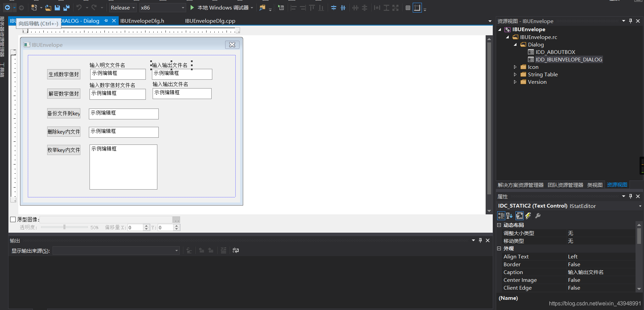Click the wrench property pages icon
Image resolution: width=644 pixels, height=310 pixels.
click(x=538, y=215)
